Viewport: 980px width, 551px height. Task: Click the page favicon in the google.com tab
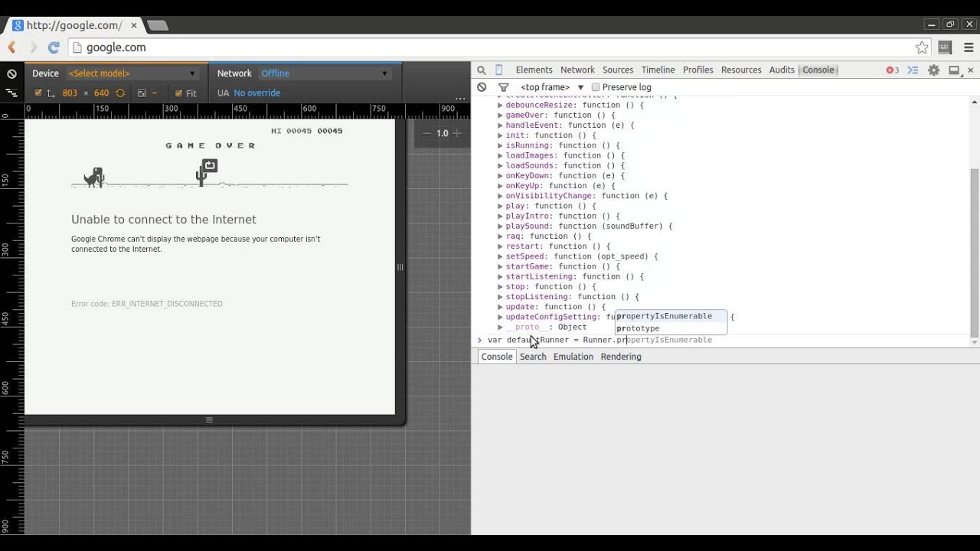(x=18, y=25)
